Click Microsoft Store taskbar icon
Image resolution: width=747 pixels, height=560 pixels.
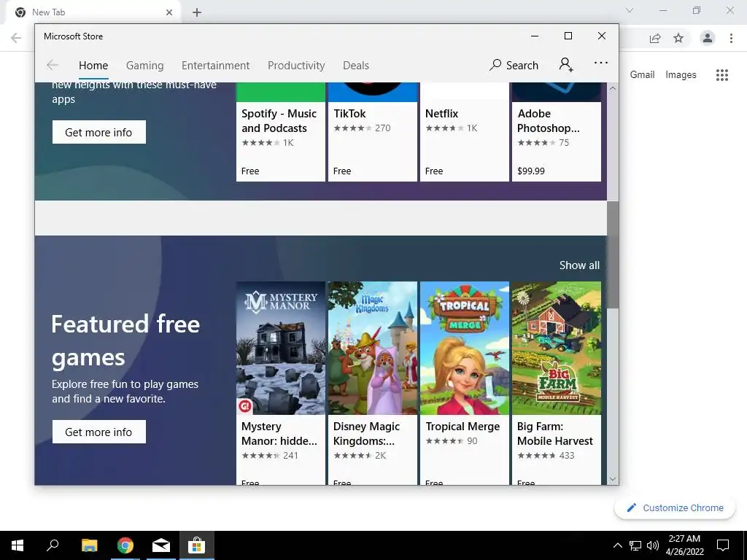click(196, 545)
